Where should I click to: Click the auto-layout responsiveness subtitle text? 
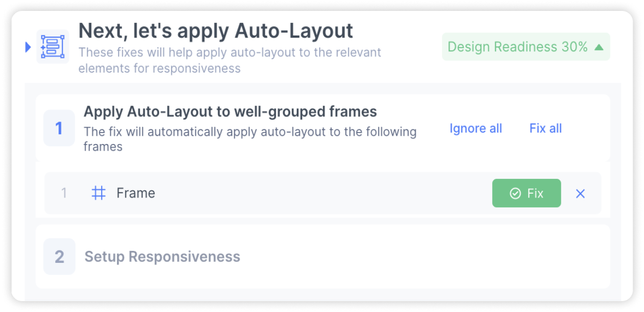tap(229, 60)
